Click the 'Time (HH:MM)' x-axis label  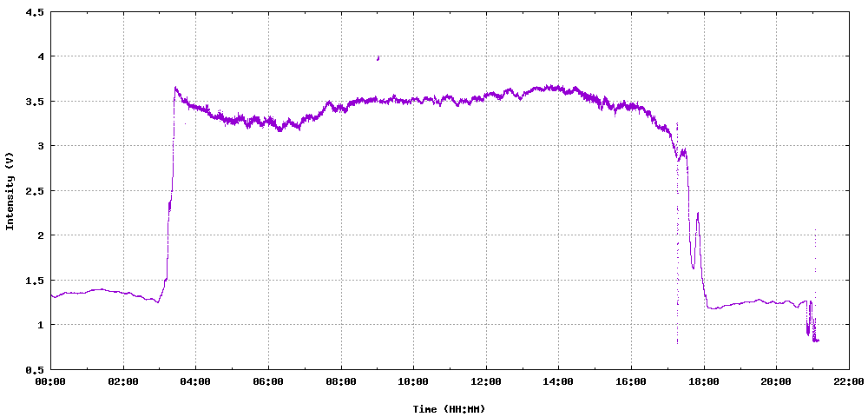tap(449, 409)
